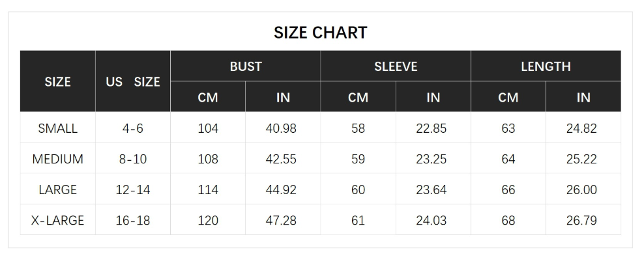The width and height of the screenshot is (644, 267).
Task: Select the X-LARGE size row label
Action: [57, 221]
